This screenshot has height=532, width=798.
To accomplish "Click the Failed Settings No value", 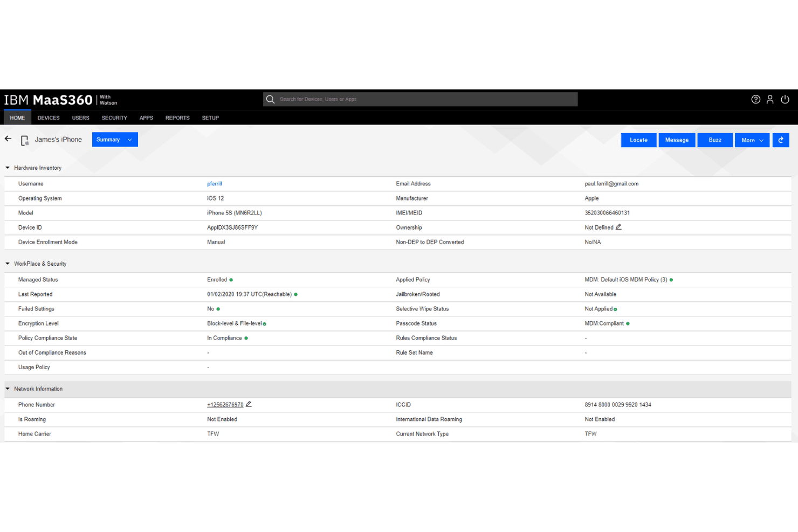I will (211, 309).
